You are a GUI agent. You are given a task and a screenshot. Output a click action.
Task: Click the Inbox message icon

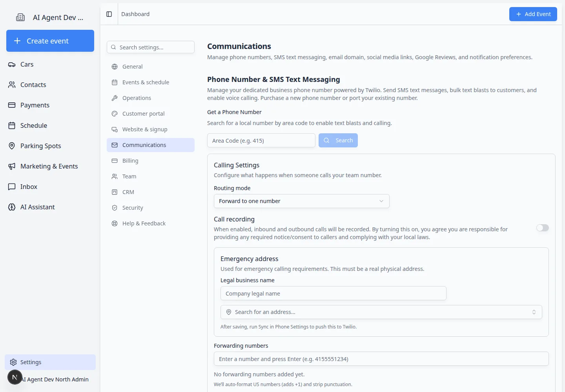pos(12,187)
